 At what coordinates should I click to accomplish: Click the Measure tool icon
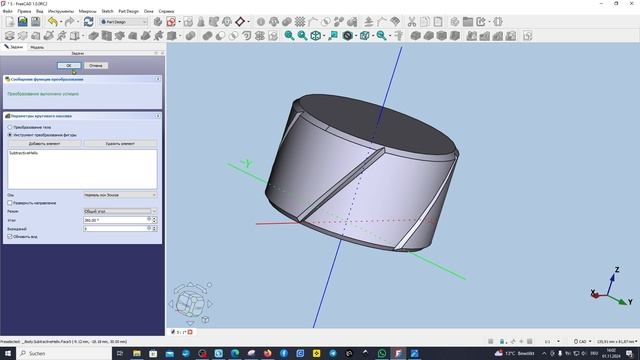[x=399, y=36]
